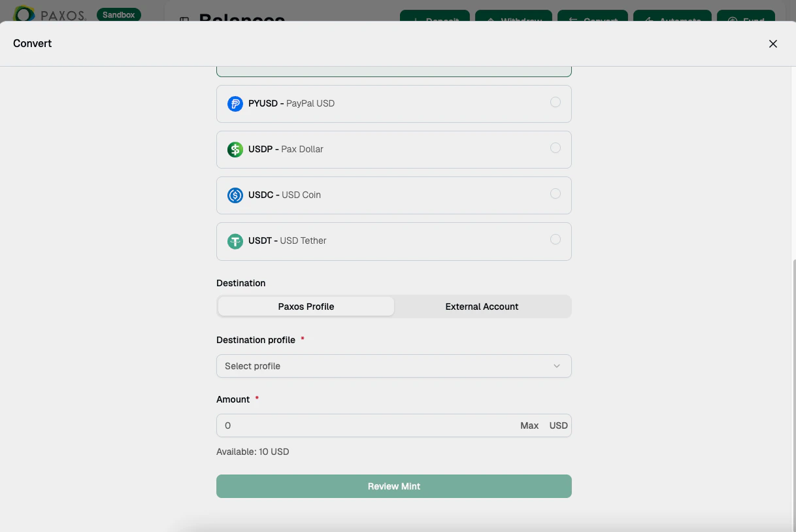Open the Select profile dropdown

[393, 366]
